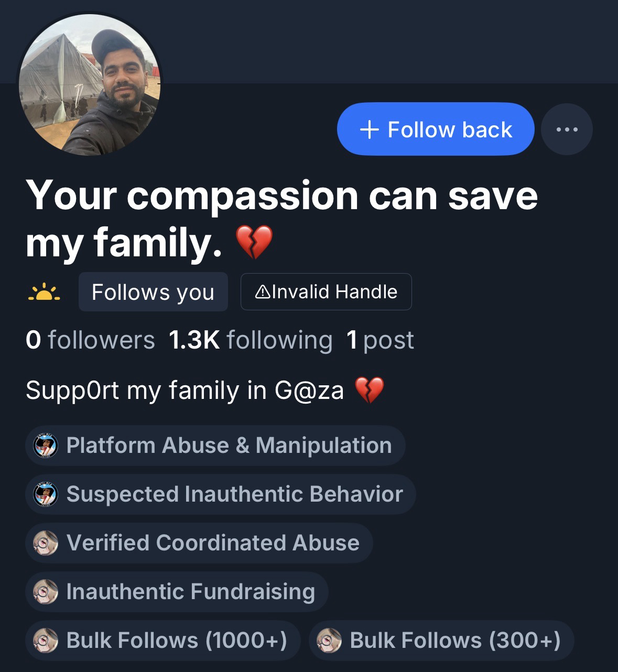Click the broken heart emoji in bio
The image size is (618, 672).
point(370,391)
